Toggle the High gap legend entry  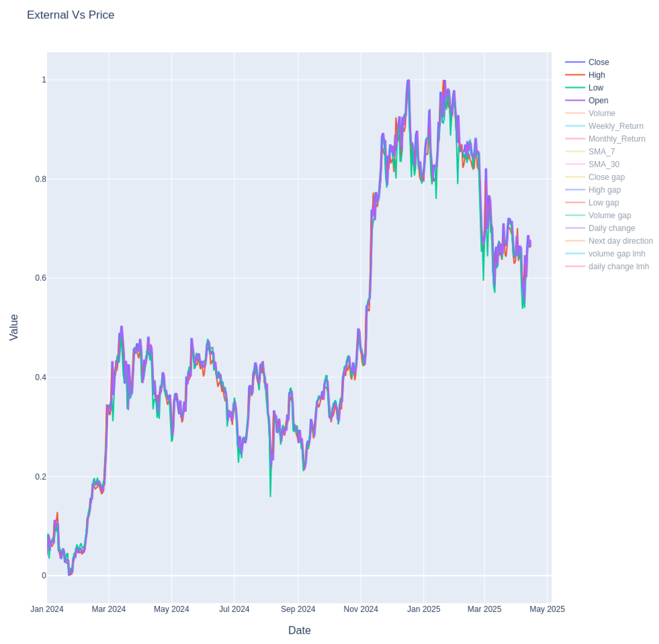(604, 190)
